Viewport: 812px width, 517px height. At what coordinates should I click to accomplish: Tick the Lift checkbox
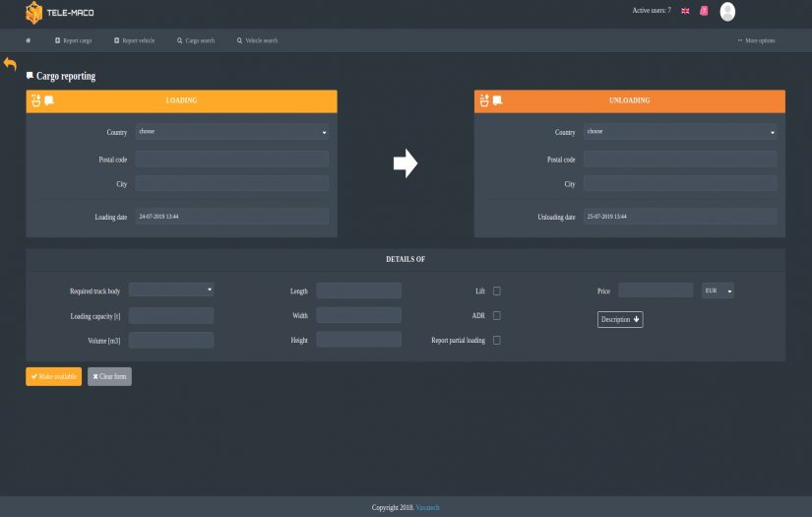[x=497, y=291]
